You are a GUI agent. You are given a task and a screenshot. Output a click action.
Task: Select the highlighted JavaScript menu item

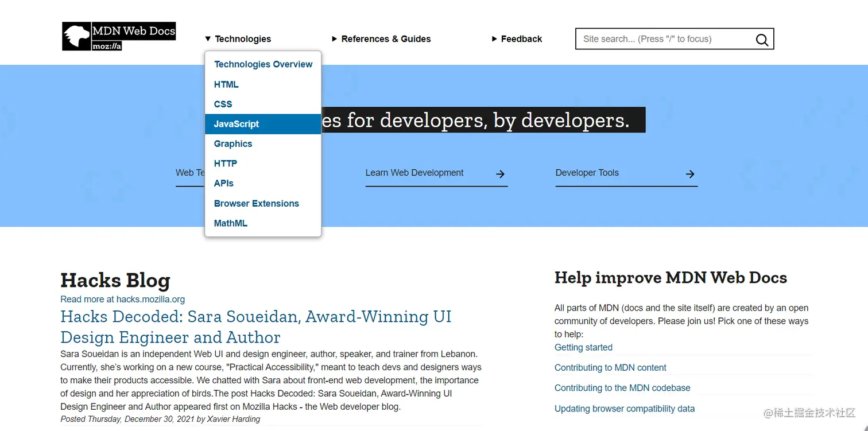tap(263, 124)
